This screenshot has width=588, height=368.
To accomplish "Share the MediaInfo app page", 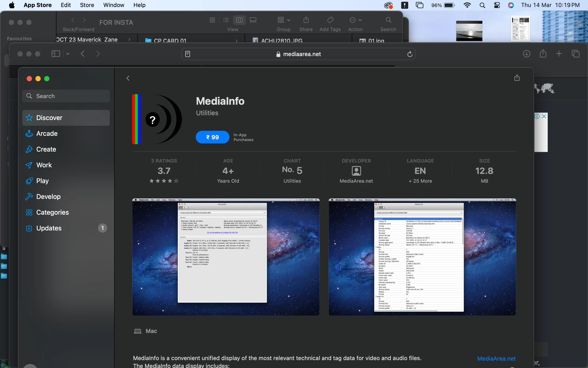I will coord(517,78).
